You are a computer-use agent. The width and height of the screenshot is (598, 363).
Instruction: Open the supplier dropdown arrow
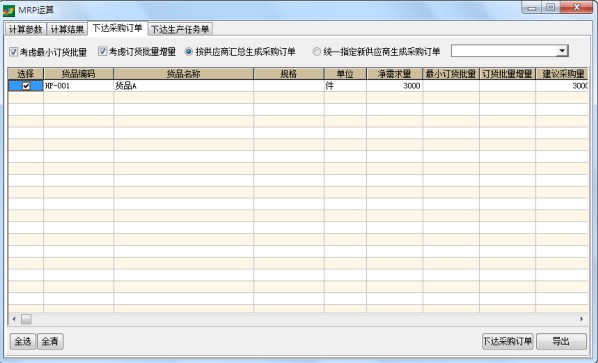tap(562, 51)
